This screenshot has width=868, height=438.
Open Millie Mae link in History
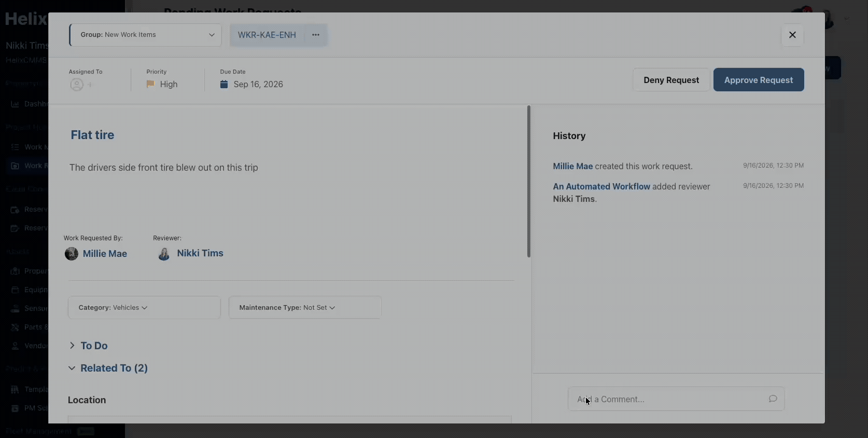pyautogui.click(x=572, y=166)
